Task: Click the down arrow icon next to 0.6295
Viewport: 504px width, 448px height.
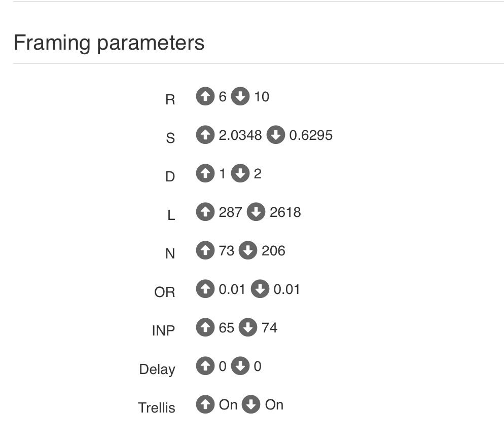Action: pyautogui.click(x=276, y=135)
